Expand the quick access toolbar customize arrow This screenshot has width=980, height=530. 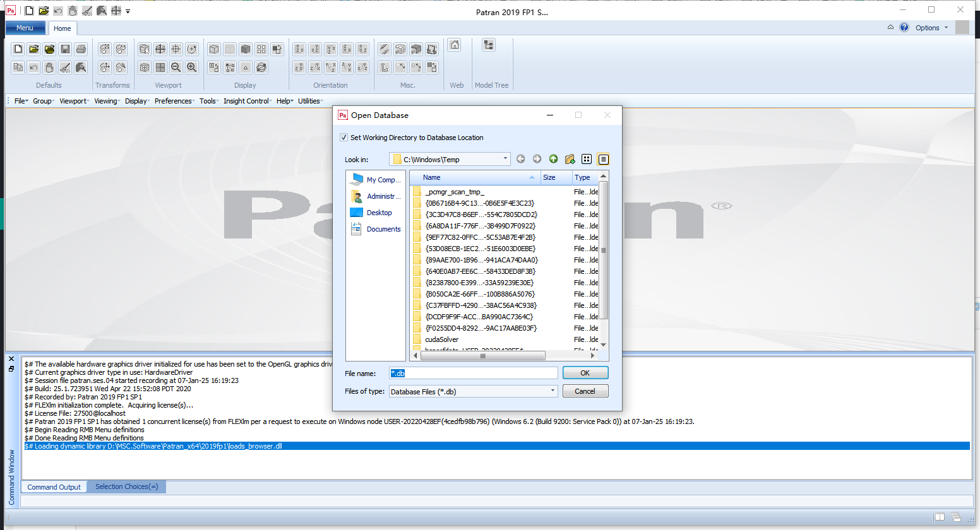(x=128, y=11)
